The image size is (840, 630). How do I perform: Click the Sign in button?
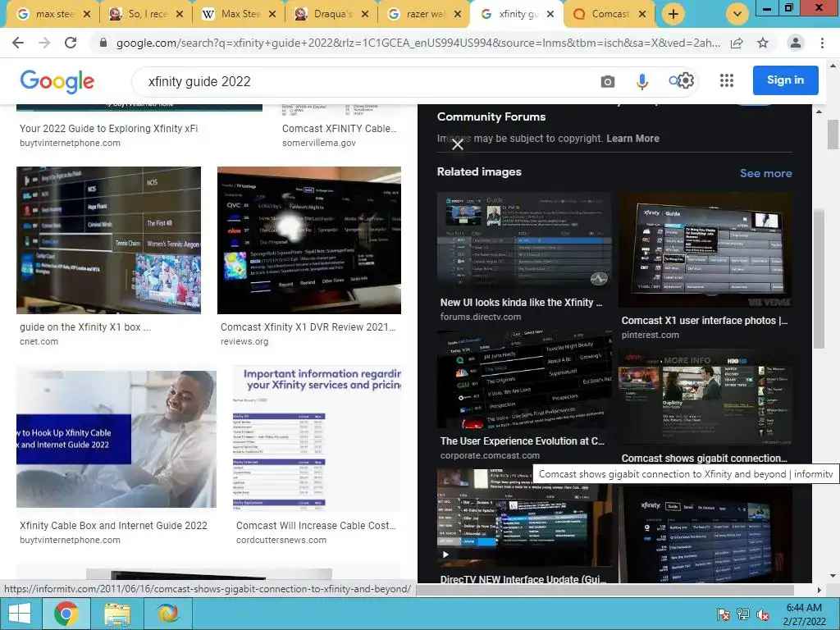point(785,80)
